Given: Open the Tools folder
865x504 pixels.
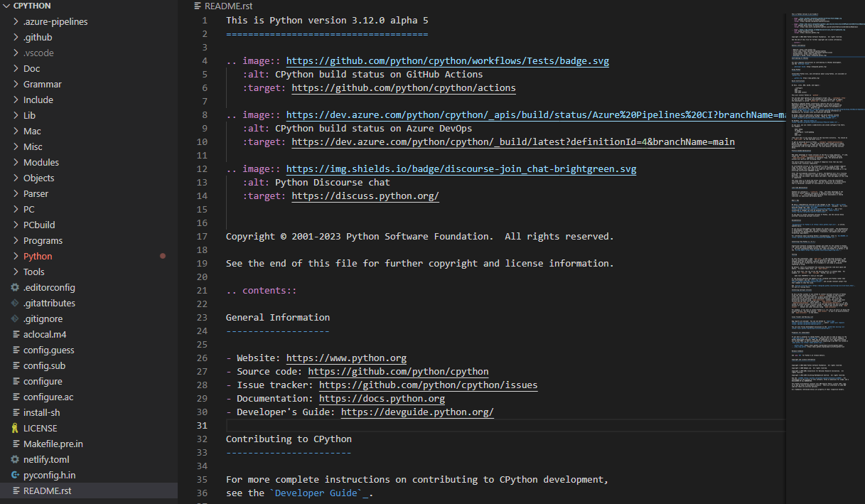Looking at the screenshot, I should point(89,272).
